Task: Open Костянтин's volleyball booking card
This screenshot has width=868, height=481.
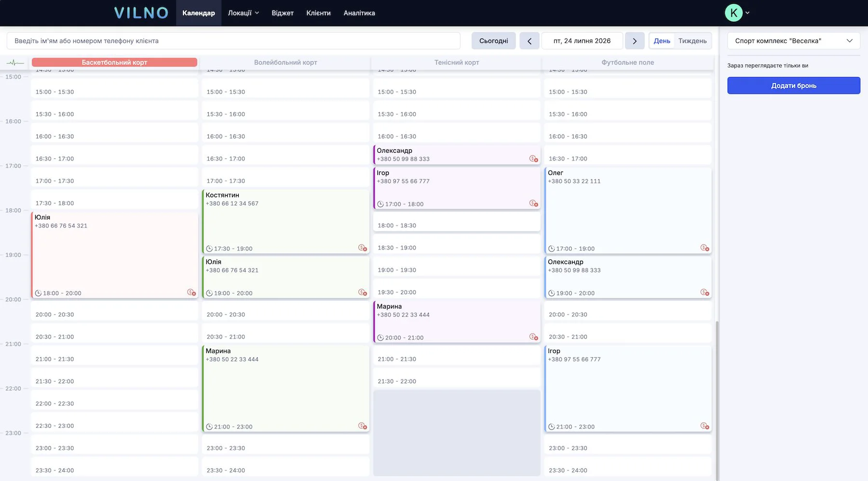Action: (285, 222)
